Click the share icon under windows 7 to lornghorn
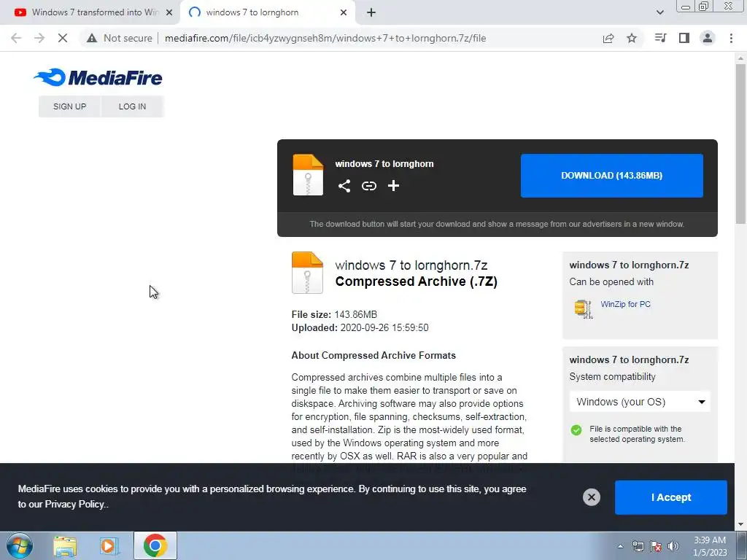 tap(344, 186)
